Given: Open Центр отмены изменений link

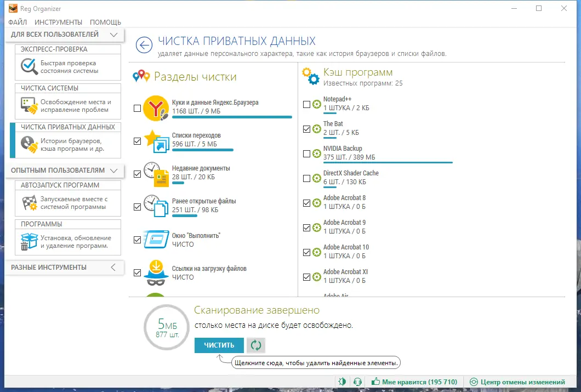Looking at the screenshot, I should (517, 382).
